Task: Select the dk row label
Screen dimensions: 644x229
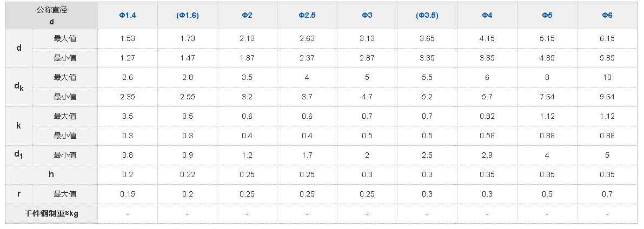Action: 19,87
